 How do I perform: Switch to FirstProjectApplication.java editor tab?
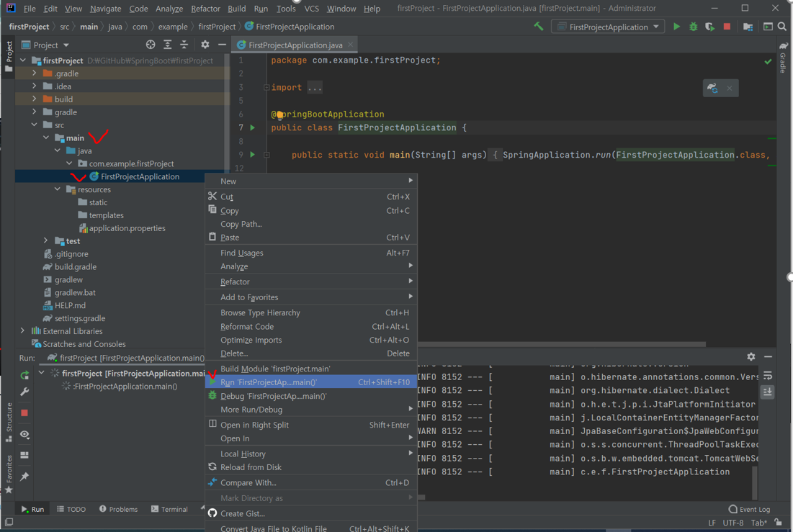[295, 45]
